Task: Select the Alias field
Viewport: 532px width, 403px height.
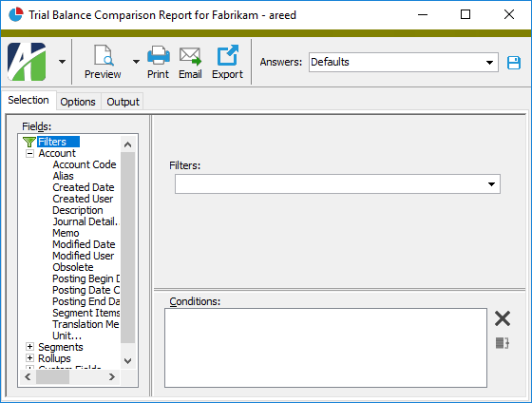Action: (63, 176)
